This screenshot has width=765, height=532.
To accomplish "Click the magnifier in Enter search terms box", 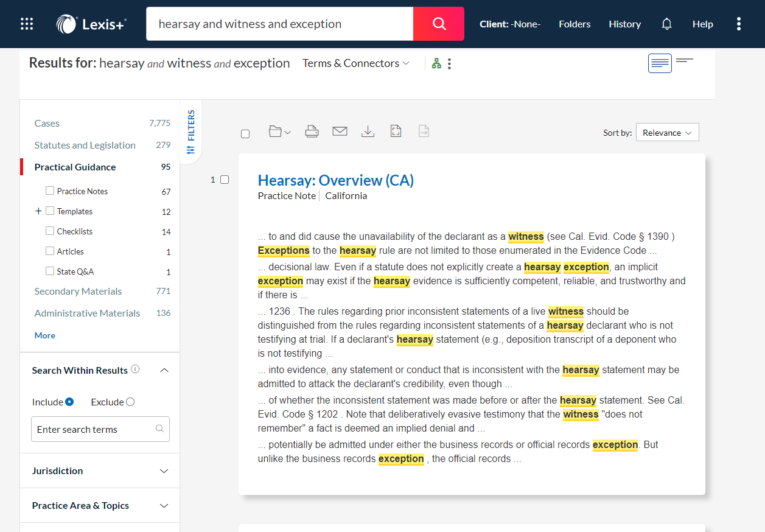I will point(159,429).
